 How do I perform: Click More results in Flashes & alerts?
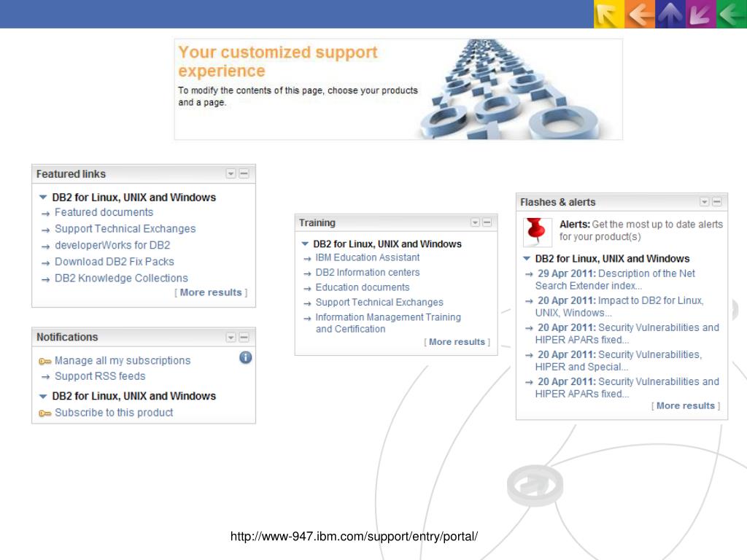pos(686,405)
